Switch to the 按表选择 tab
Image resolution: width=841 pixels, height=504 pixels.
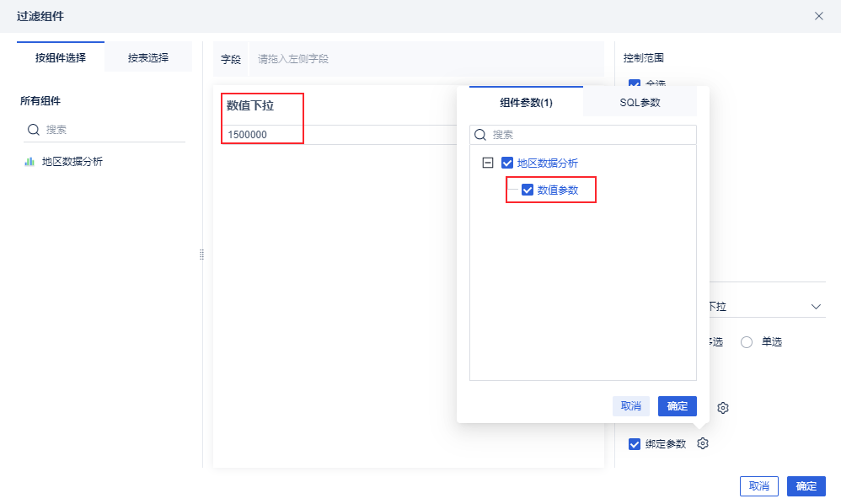(148, 58)
